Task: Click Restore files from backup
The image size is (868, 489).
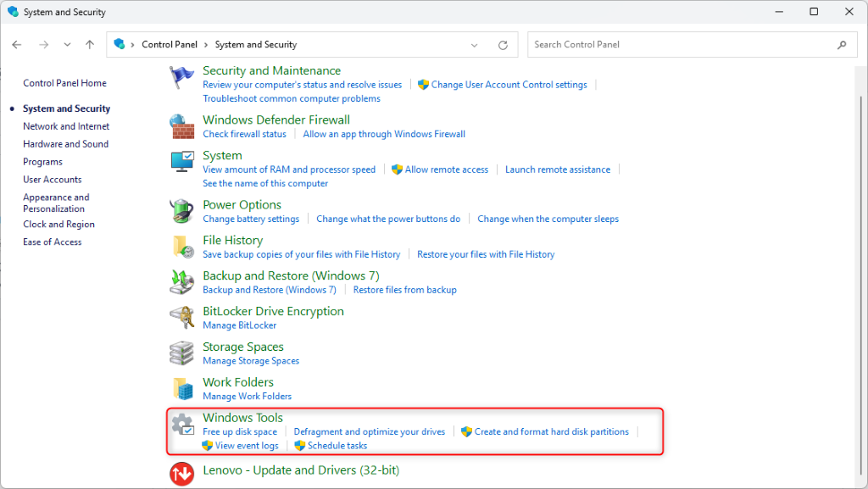Action: 404,290
